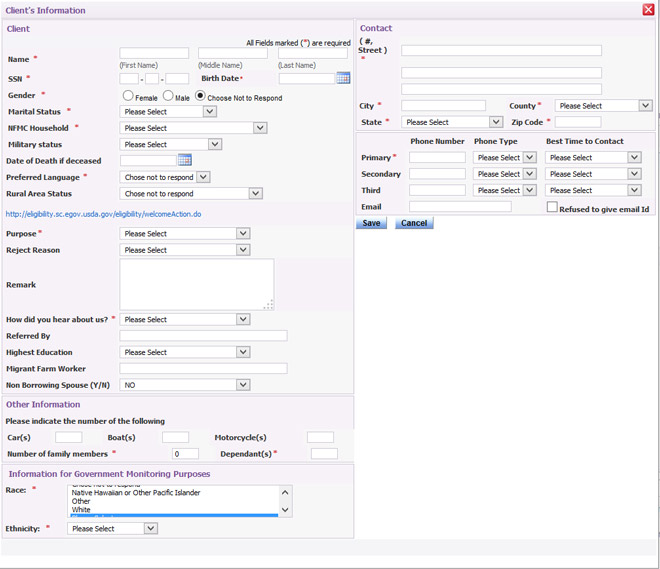Open the Preferred Language dropdown
Image resolution: width=660 pixels, height=569 pixels.
(x=165, y=177)
